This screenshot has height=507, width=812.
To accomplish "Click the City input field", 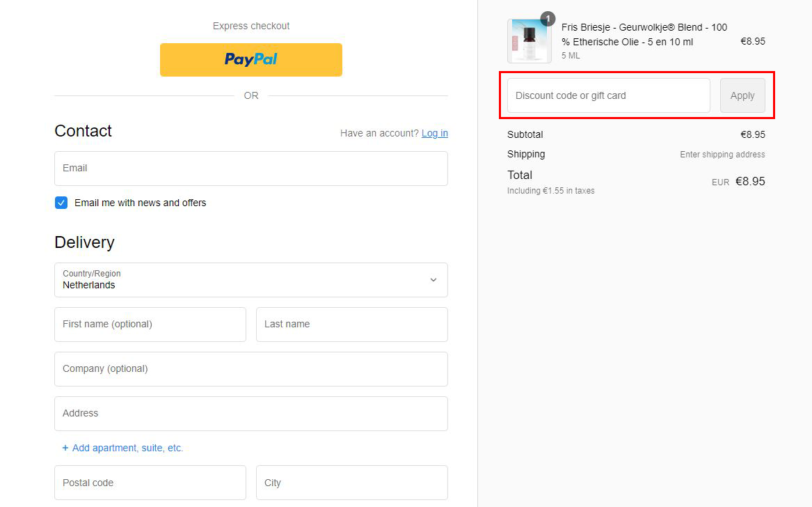I will pyautogui.click(x=351, y=483).
